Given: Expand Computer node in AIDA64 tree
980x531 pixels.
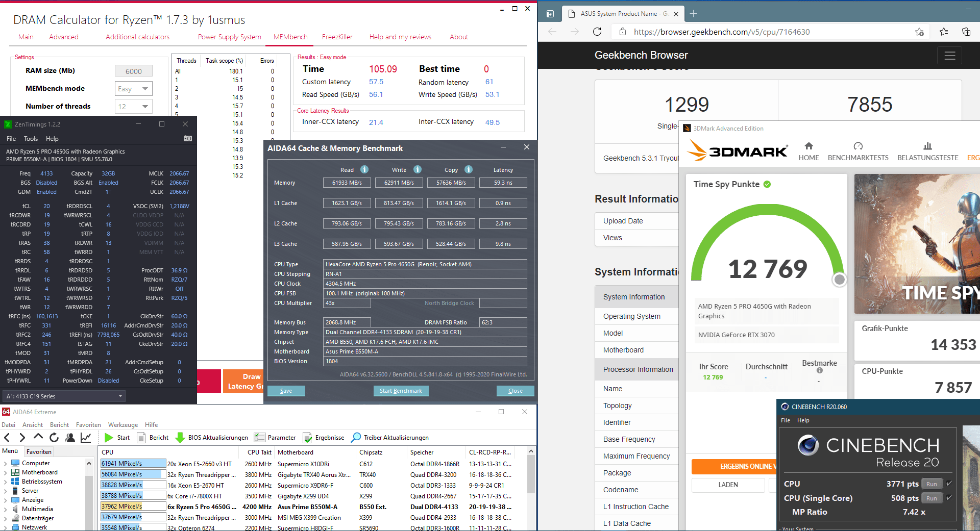Looking at the screenshot, I should click(x=5, y=463).
